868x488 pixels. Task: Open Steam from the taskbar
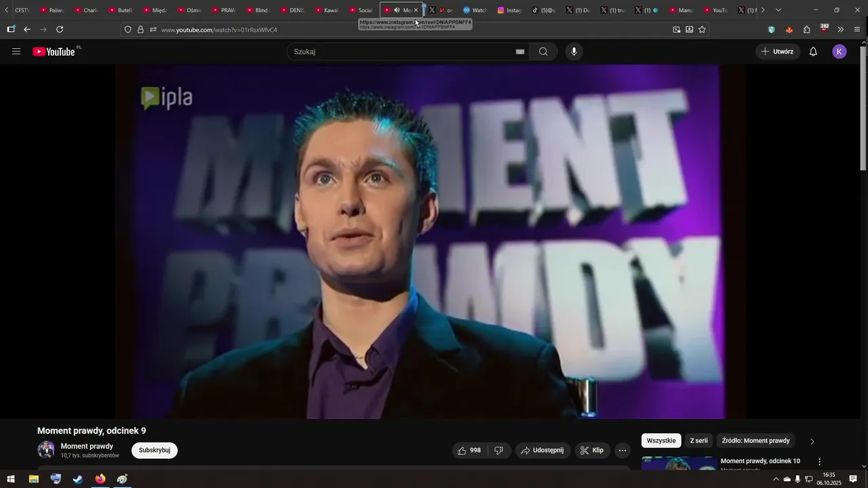coord(78,479)
